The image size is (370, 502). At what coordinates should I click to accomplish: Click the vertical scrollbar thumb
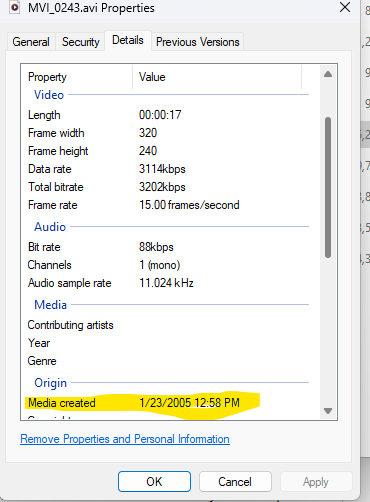pos(328,187)
